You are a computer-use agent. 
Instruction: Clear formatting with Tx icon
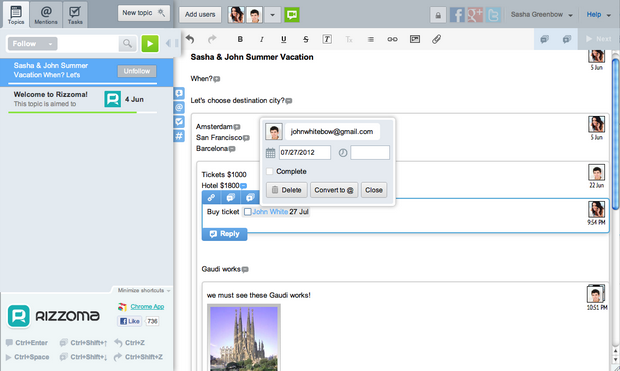(x=349, y=39)
